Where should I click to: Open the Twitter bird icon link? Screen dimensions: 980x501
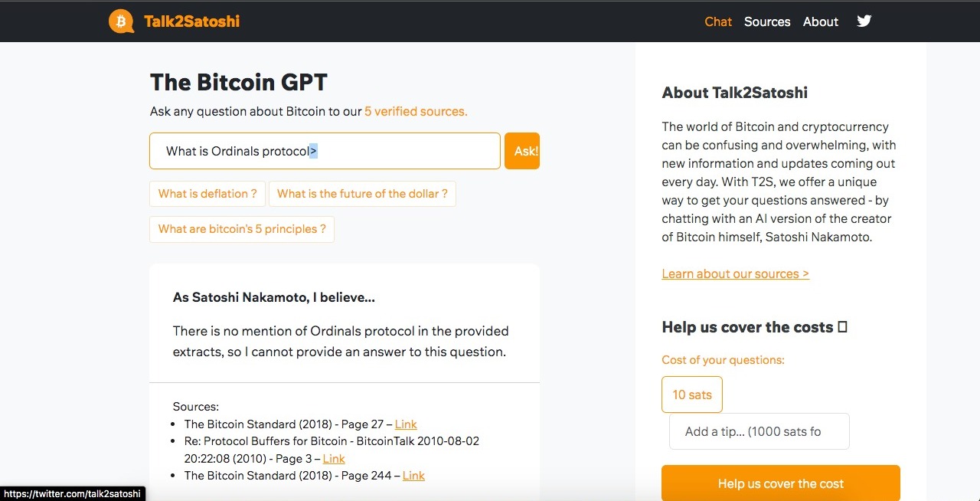click(864, 21)
